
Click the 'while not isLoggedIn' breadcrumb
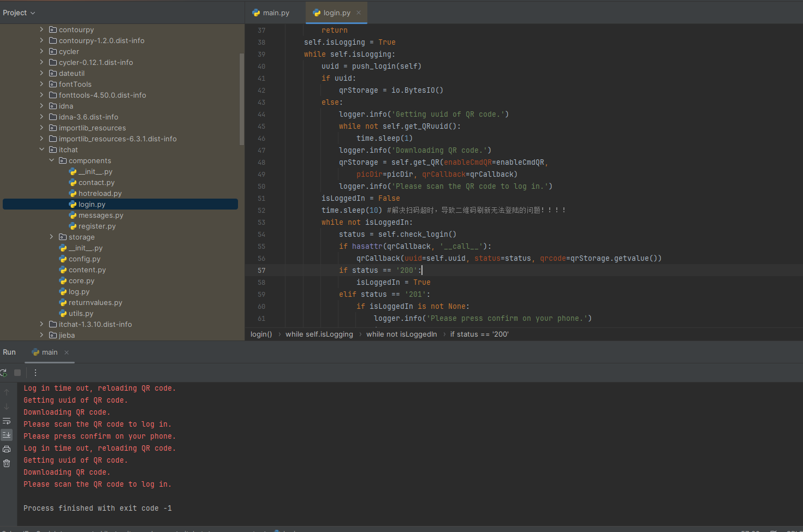click(x=402, y=334)
